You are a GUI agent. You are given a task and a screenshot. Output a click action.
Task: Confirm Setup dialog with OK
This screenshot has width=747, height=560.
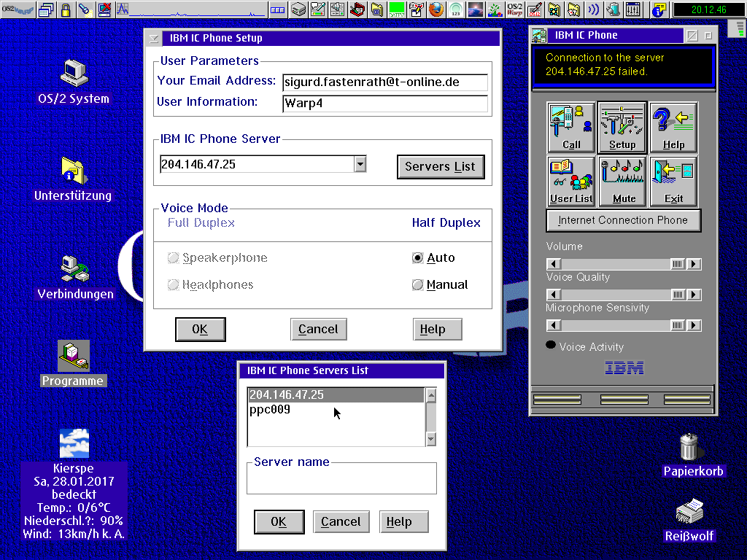(x=200, y=329)
